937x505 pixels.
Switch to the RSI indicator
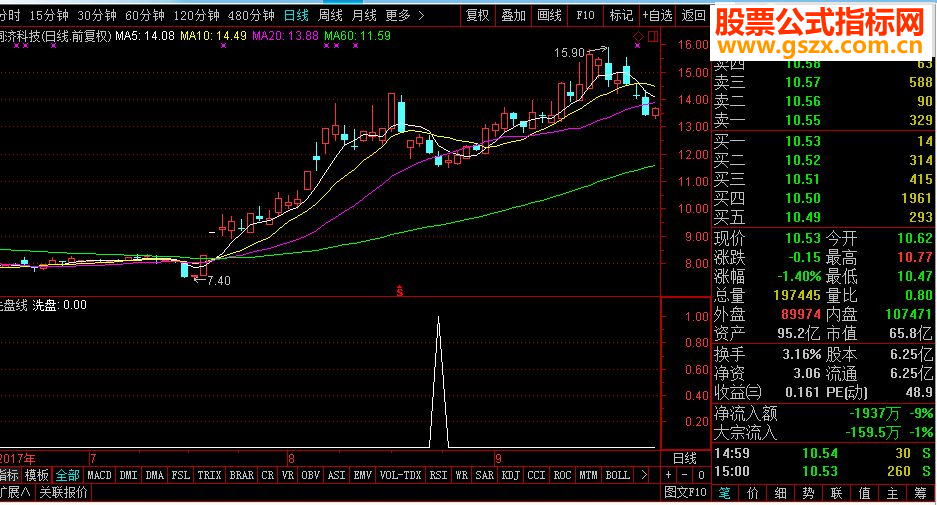click(x=438, y=476)
